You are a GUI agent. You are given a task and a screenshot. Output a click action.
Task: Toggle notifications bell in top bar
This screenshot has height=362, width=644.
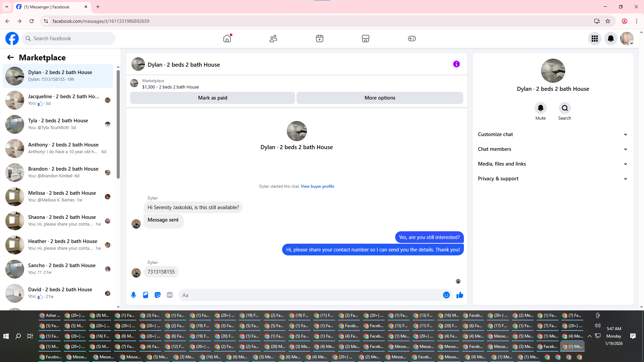[611, 39]
